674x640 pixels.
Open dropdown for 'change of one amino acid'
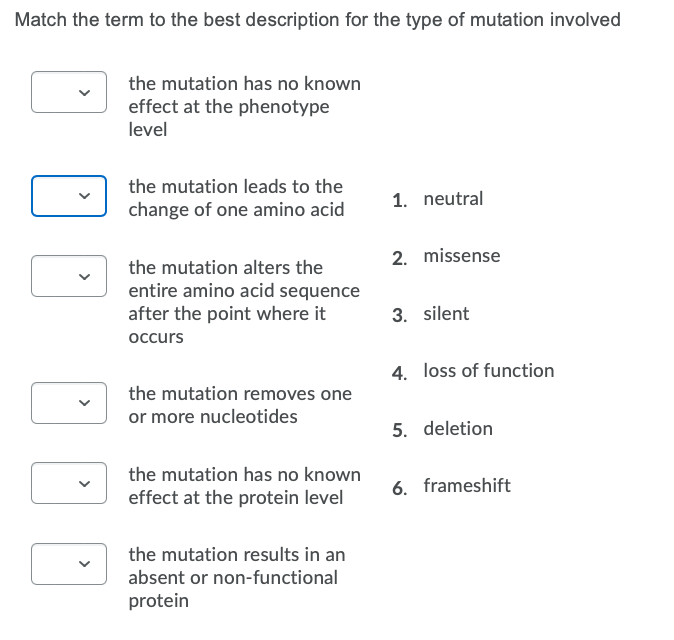pyautogui.click(x=69, y=196)
